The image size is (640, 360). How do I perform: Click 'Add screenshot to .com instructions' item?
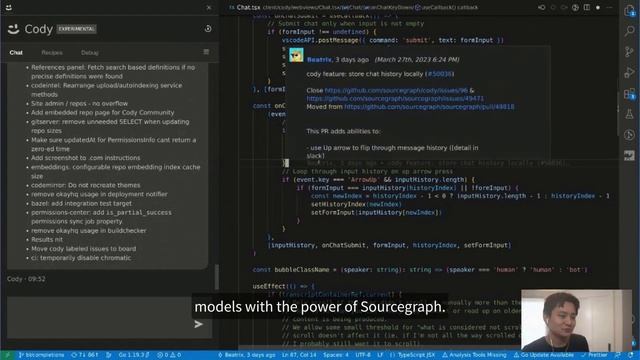pos(86,158)
